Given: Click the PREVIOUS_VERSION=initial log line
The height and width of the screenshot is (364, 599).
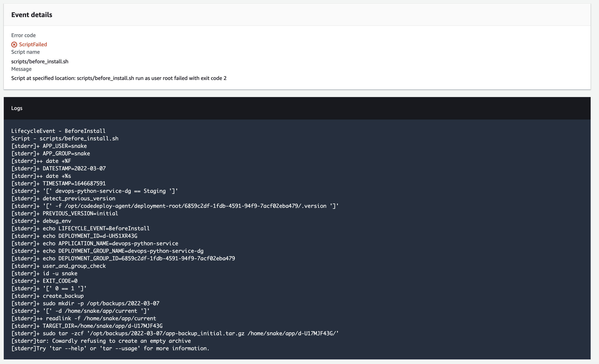Looking at the screenshot, I should (64, 213).
